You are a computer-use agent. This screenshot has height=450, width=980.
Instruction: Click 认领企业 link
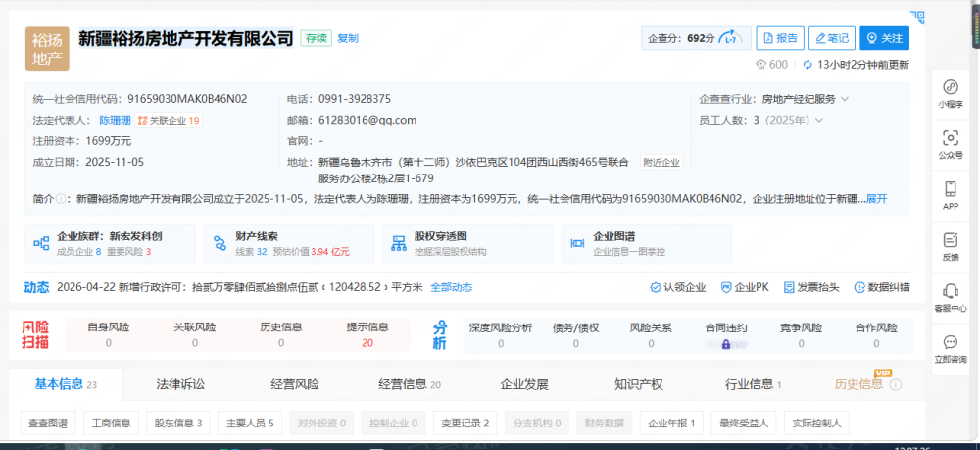coord(678,287)
